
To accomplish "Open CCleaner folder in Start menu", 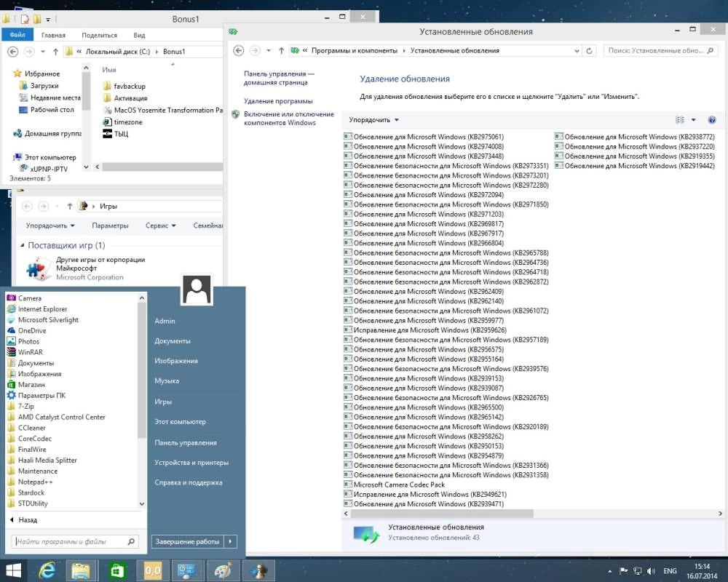I will coord(27,428).
